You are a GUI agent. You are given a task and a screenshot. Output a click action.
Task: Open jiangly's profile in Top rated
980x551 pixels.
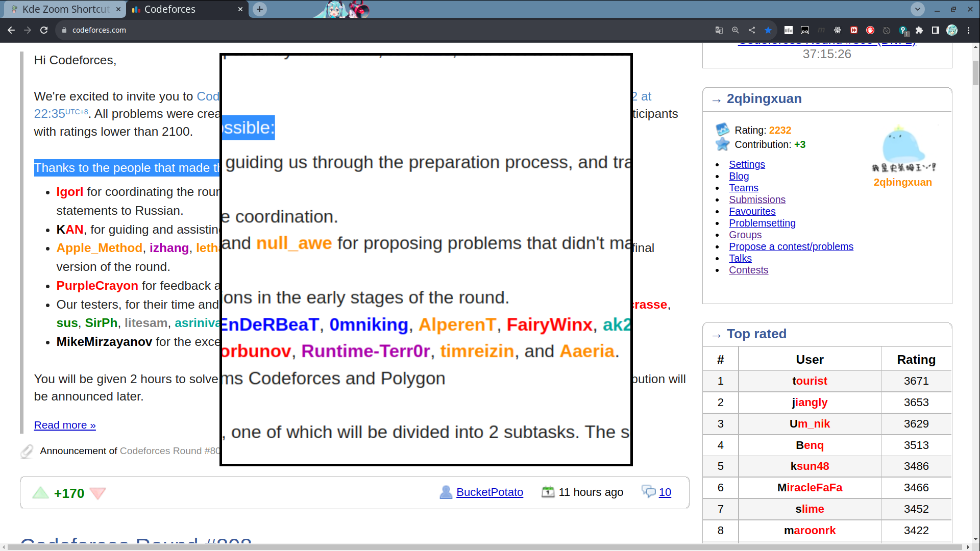810,403
